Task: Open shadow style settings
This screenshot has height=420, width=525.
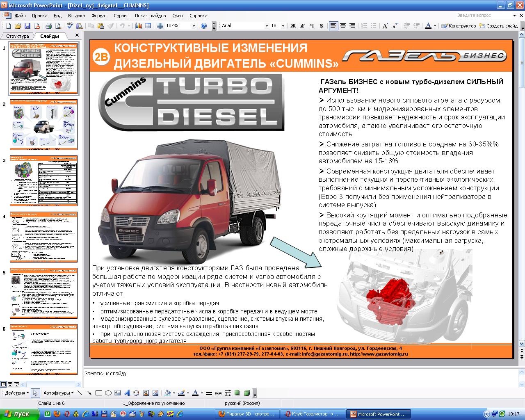Action: click(x=237, y=393)
